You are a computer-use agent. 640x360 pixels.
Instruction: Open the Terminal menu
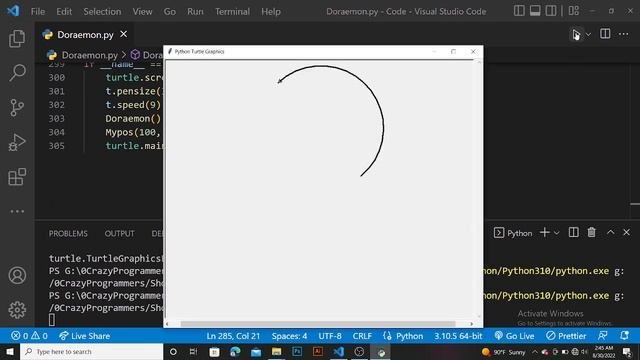[x=232, y=11]
